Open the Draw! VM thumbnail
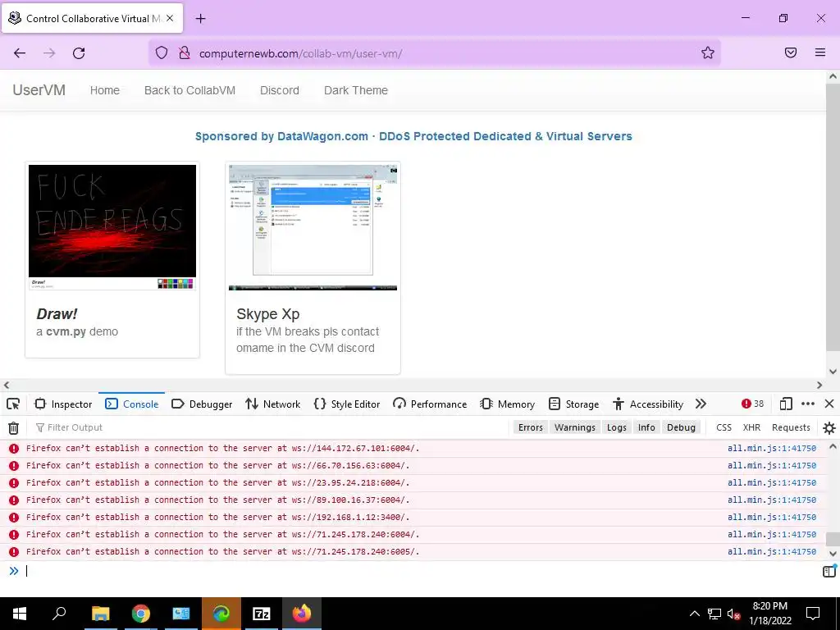The height and width of the screenshot is (630, 840). tap(112, 227)
